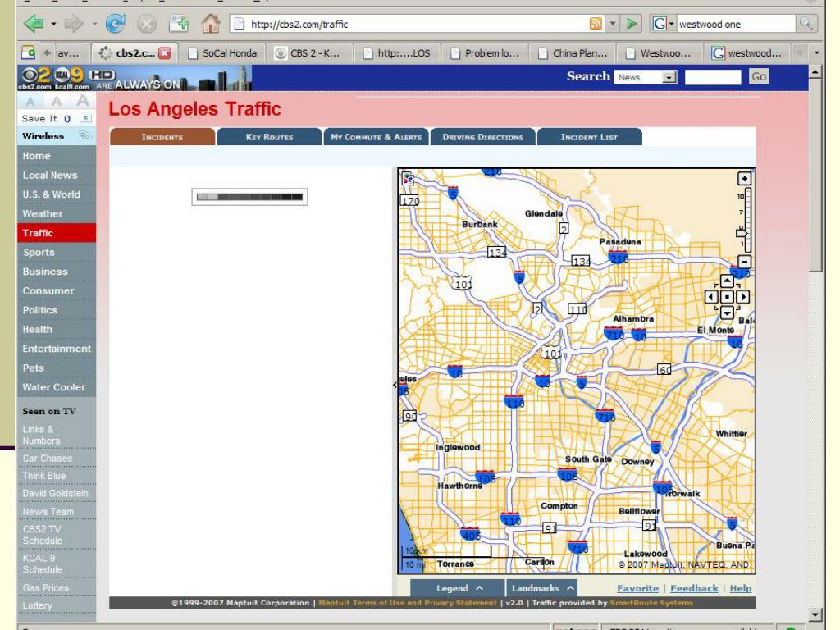
Task: Click the Save It link
Action: tap(39, 118)
